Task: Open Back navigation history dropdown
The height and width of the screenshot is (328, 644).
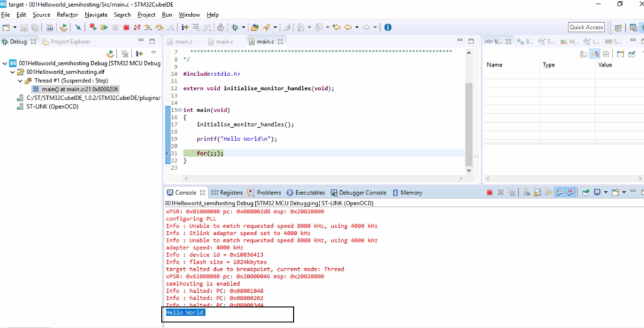Action: 357,27
